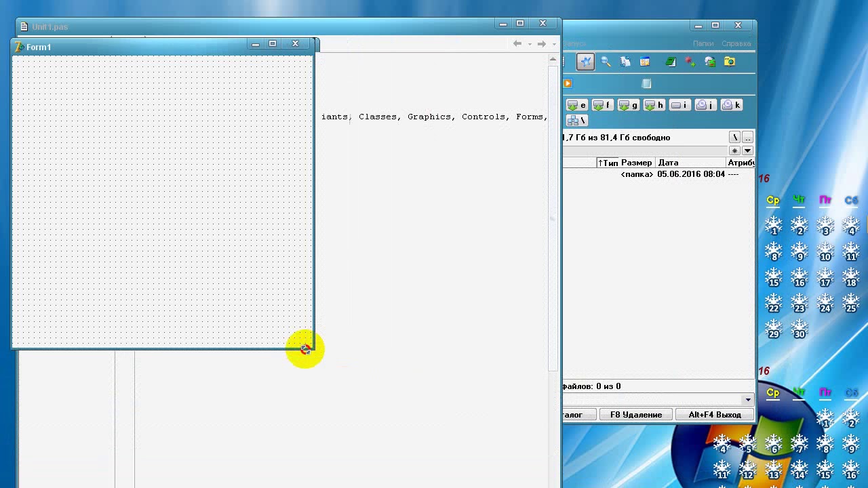Click the word 'Controls' in the code editor
Viewport: 868px width, 488px height.
[x=484, y=117]
